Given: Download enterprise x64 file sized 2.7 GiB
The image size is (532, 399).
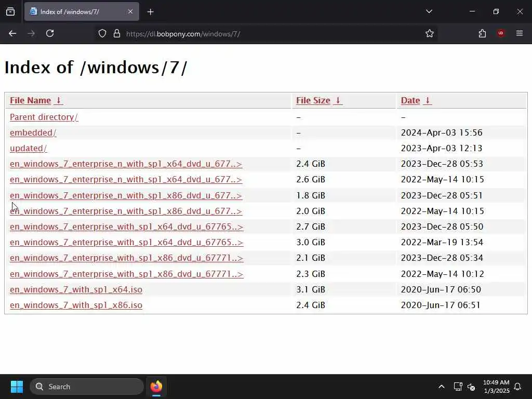Looking at the screenshot, I should coord(127,227).
